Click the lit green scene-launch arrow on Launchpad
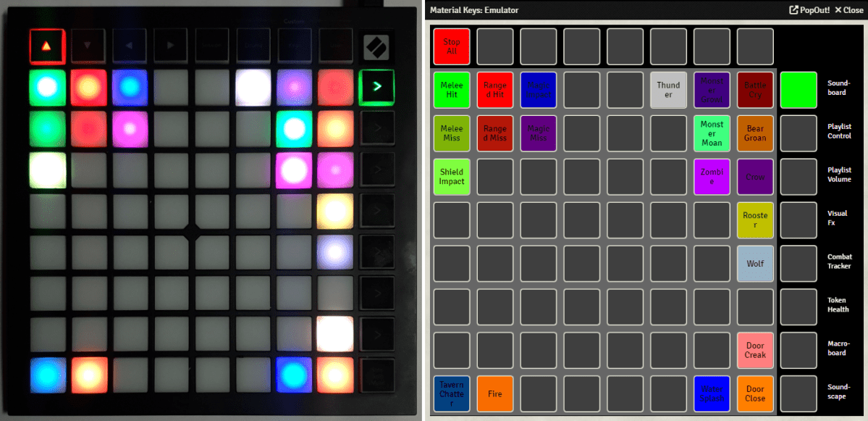 click(x=376, y=87)
